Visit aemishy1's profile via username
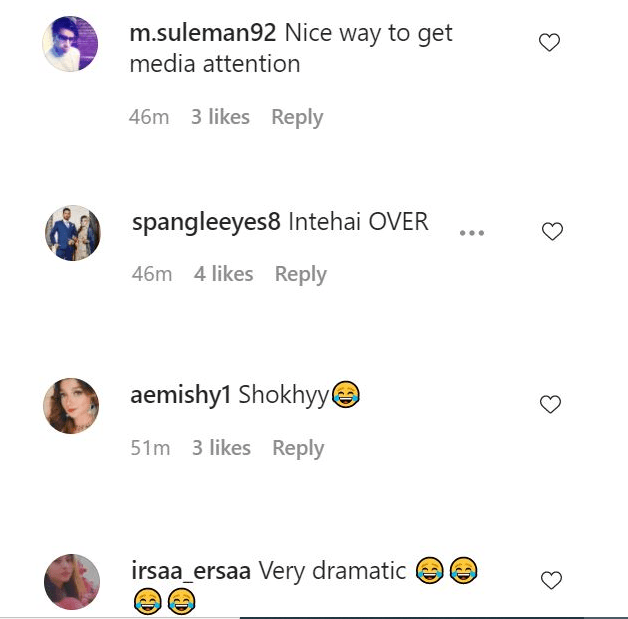Viewport: 628px width, 619px height. pyautogui.click(x=180, y=395)
